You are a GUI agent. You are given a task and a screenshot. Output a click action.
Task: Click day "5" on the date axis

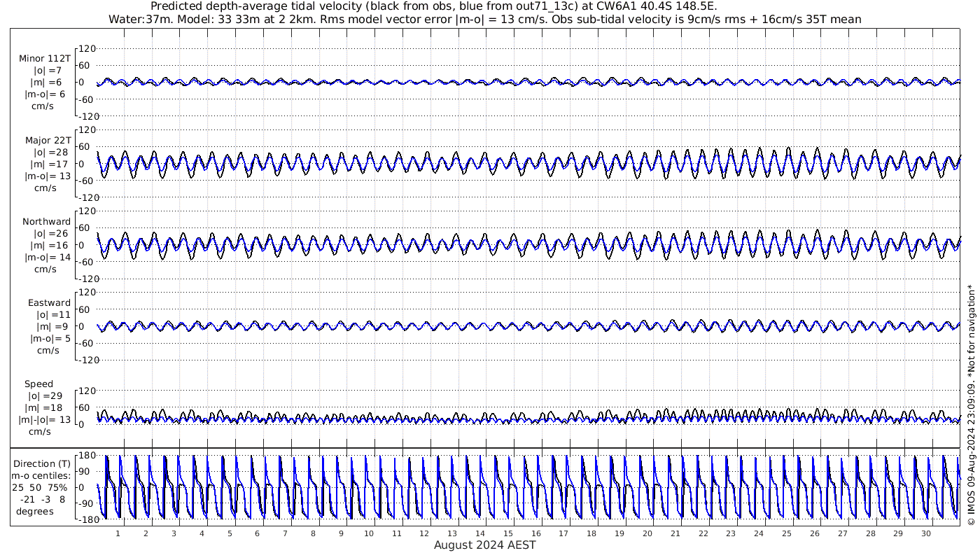230,533
